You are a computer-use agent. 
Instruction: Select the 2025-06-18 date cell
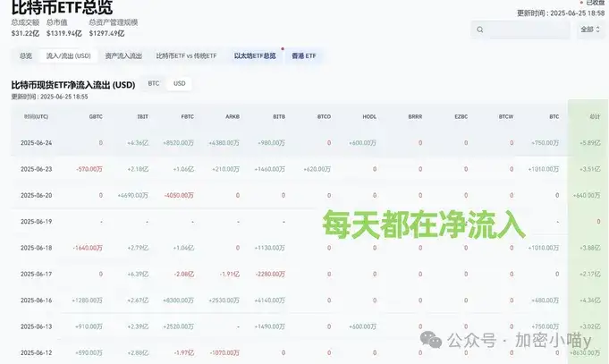[36, 248]
